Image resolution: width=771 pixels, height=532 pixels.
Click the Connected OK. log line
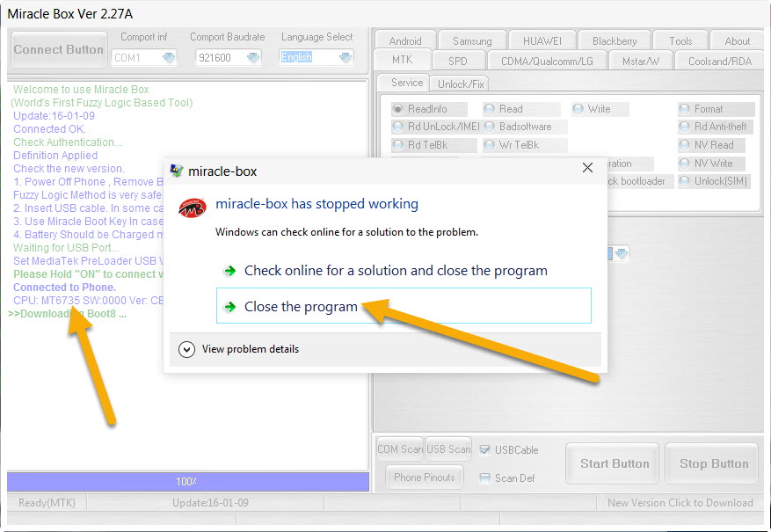49,128
